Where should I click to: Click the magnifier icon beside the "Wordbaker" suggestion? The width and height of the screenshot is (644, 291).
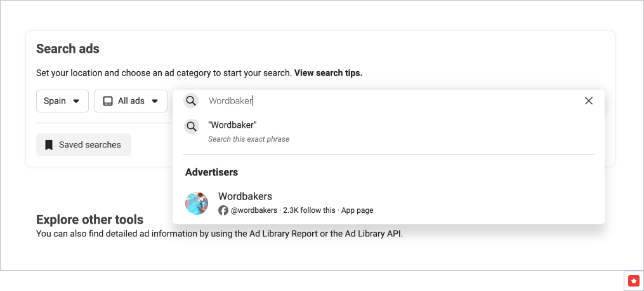(191, 126)
